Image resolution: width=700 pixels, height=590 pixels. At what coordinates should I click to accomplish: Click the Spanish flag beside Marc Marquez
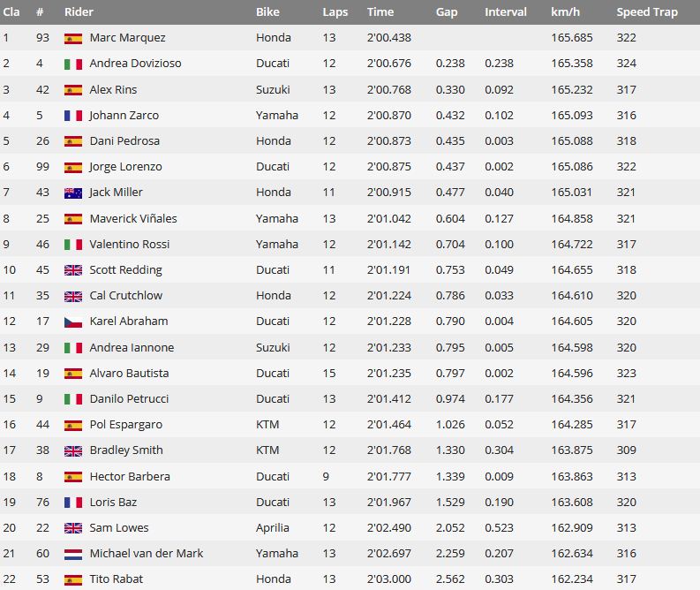tap(73, 38)
